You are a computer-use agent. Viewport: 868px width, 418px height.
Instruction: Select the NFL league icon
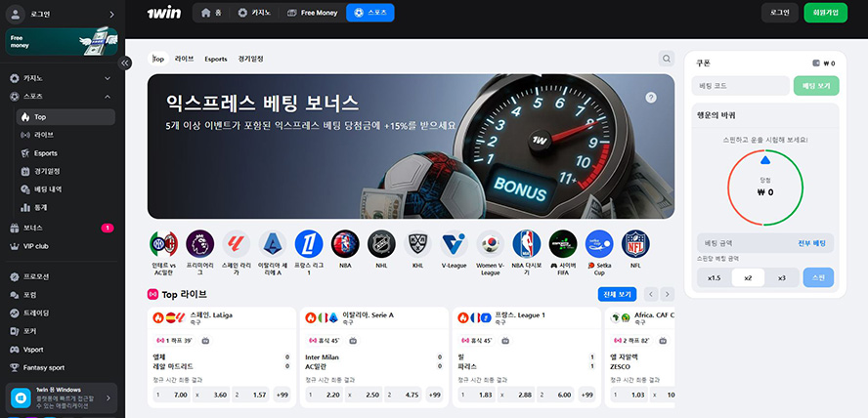click(635, 244)
